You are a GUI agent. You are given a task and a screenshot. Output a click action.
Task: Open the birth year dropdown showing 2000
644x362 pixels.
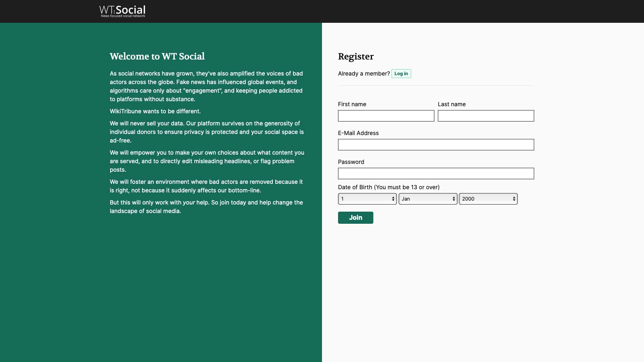click(488, 199)
